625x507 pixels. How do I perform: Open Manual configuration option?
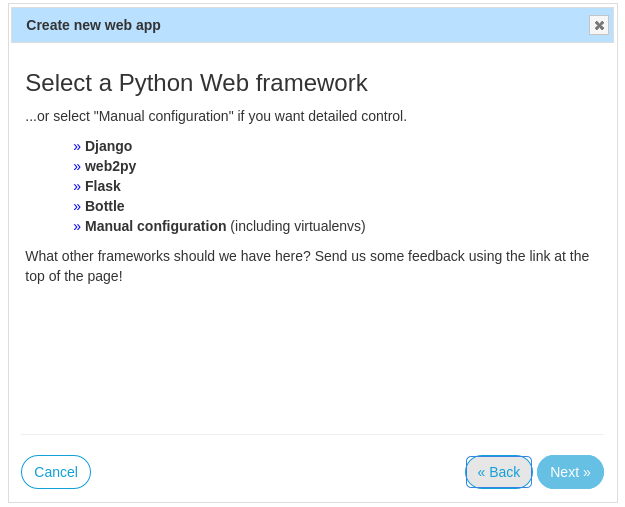click(155, 226)
